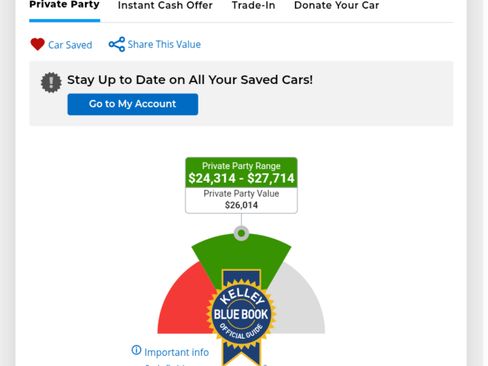The height and width of the screenshot is (366, 488).
Task: Open the Donate Your Car tab
Action: click(336, 5)
